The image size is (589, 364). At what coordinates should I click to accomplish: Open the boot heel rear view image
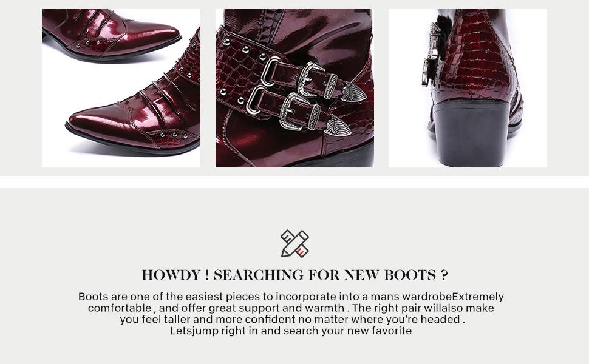(468, 88)
